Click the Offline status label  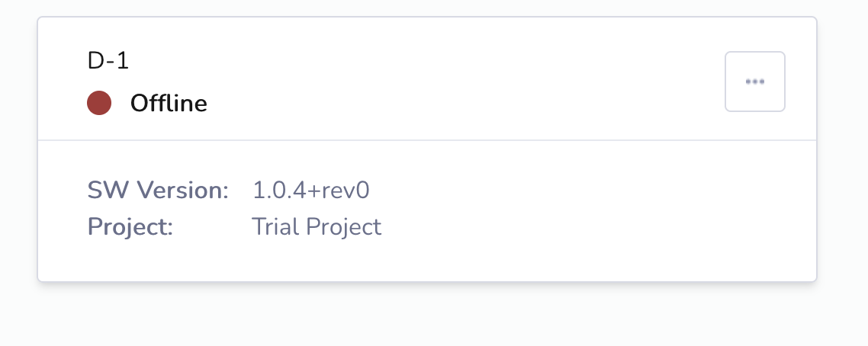point(169,104)
